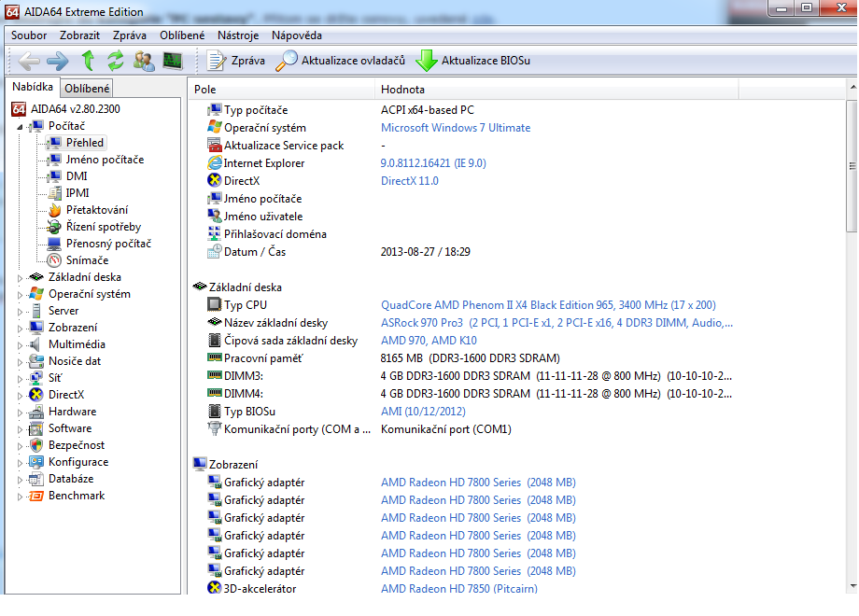The width and height of the screenshot is (859, 616).
Task: Open Aktualizace ovladačů magnifier button
Action: pos(341,61)
